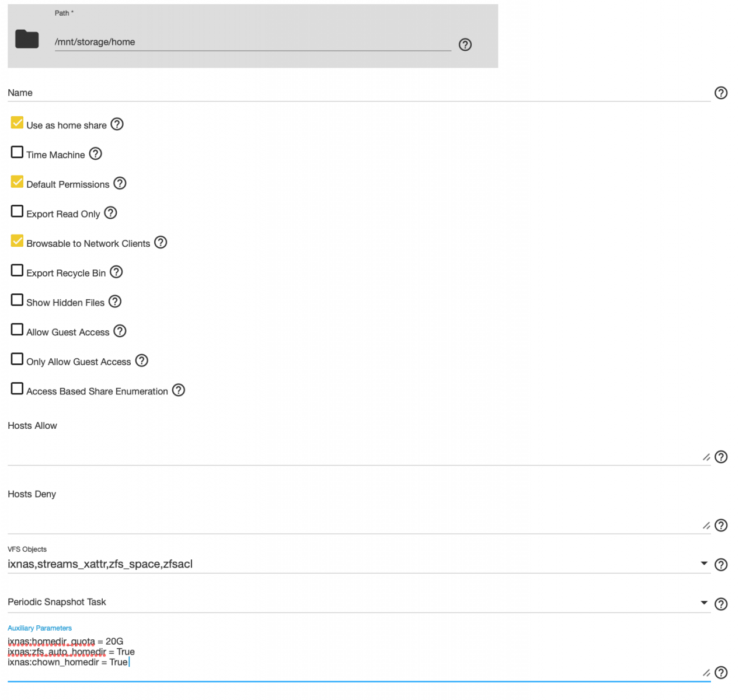Enable Access Based Share Enumeration checkbox
The height and width of the screenshot is (700, 739).
pyautogui.click(x=18, y=388)
